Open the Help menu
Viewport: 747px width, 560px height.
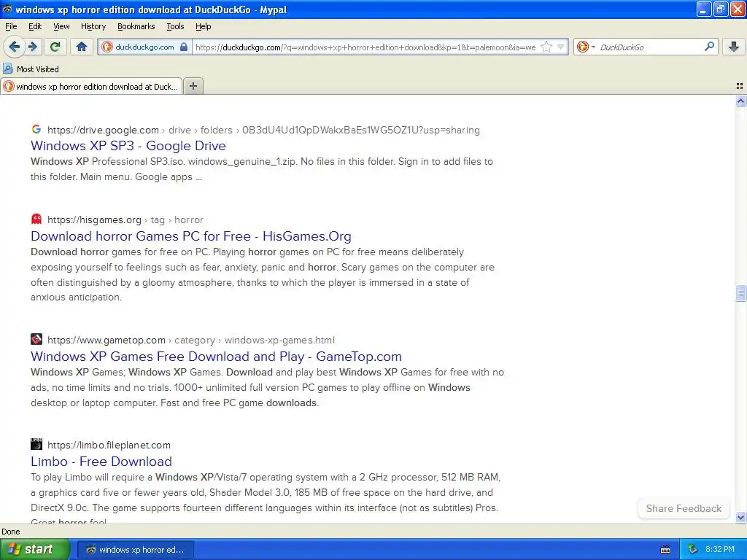pos(203,26)
